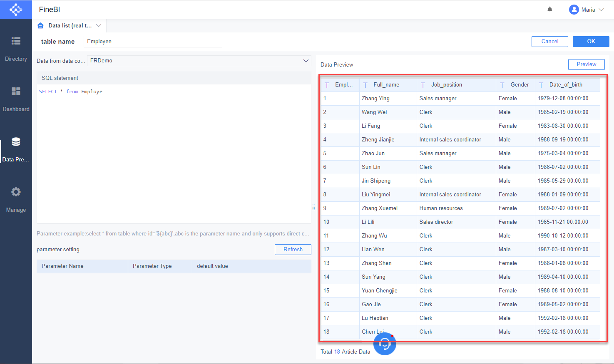
Task: Click the default value column header
Action: pyautogui.click(x=251, y=266)
